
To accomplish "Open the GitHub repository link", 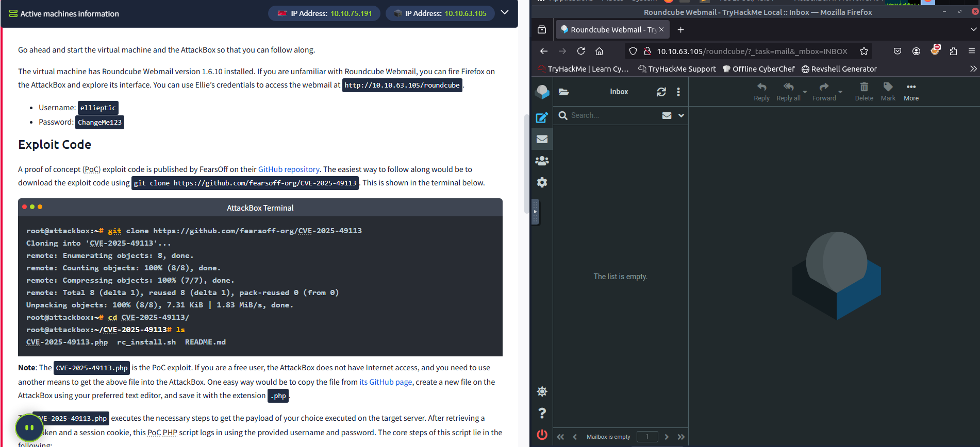I will pos(289,169).
